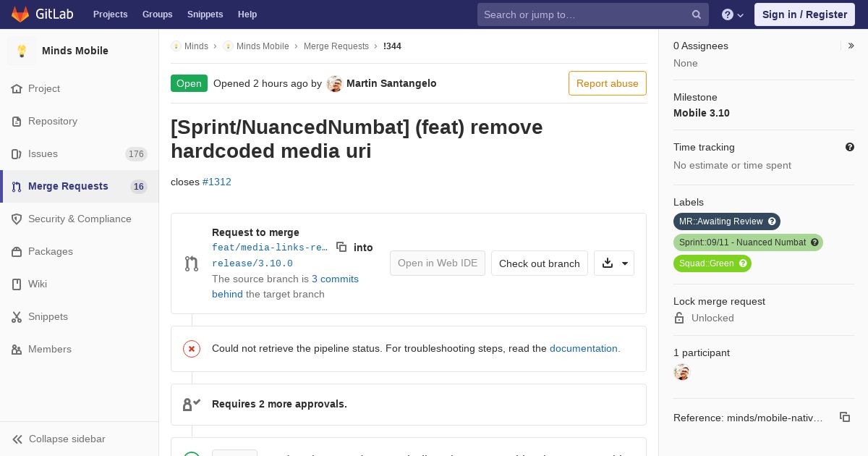The image size is (868, 456).
Task: Click the search magnifier icon
Action: point(697,14)
